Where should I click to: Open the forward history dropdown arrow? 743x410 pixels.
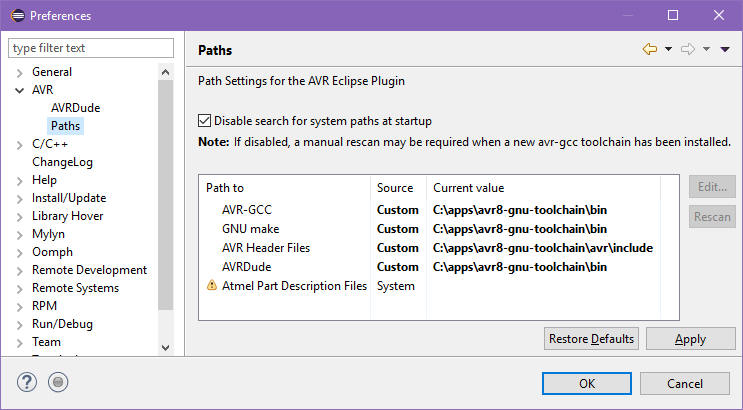[x=706, y=49]
